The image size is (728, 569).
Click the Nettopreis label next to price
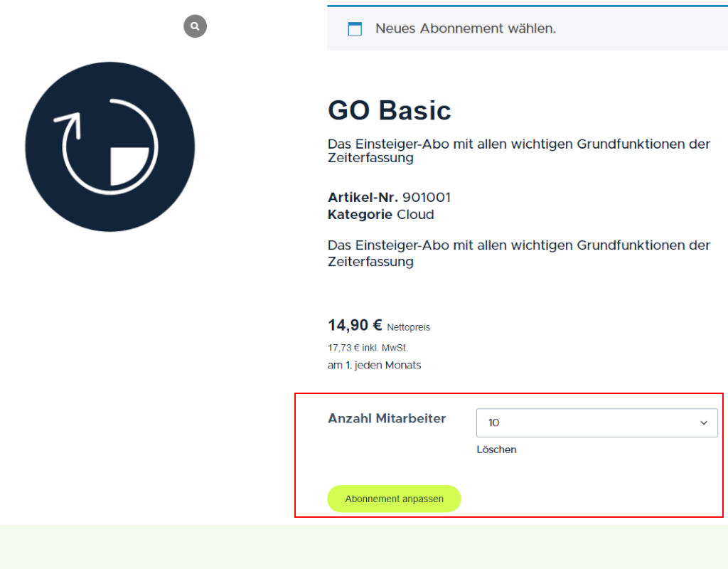tap(409, 327)
